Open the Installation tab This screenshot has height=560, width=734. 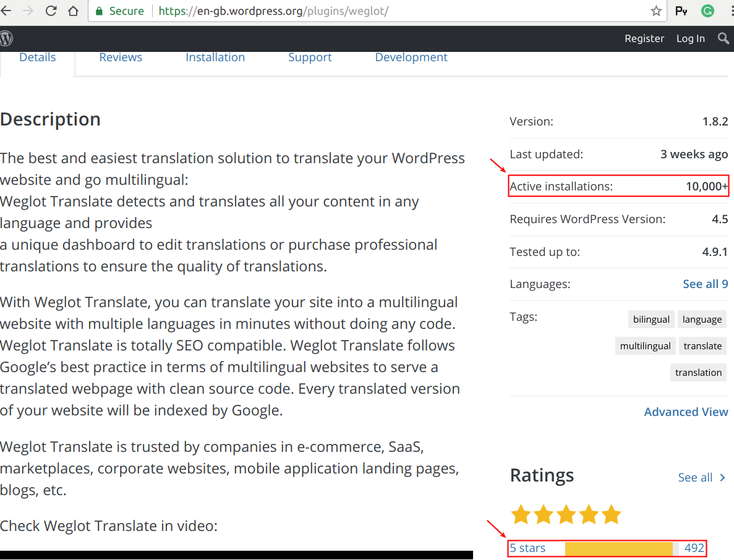coord(215,57)
